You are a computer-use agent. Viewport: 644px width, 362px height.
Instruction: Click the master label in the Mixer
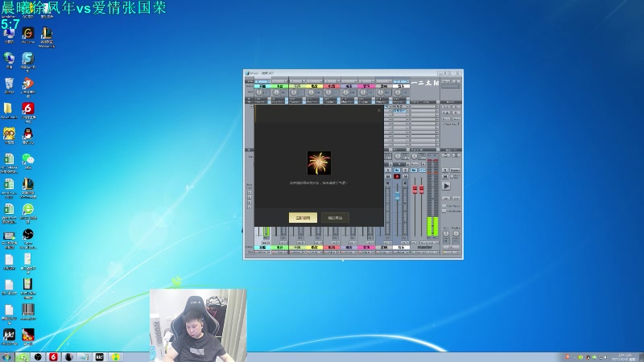click(425, 248)
